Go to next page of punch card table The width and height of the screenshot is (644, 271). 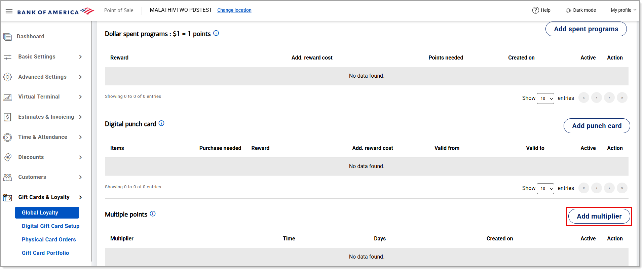[609, 188]
